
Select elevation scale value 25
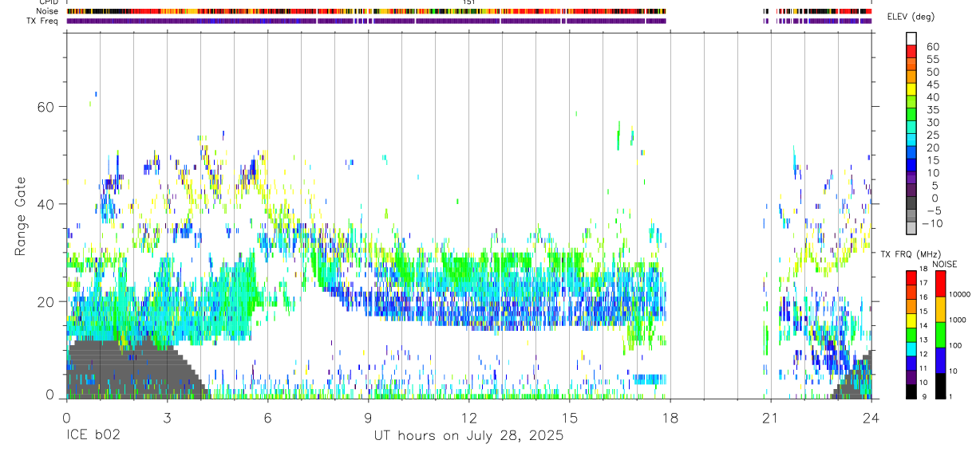(931, 135)
